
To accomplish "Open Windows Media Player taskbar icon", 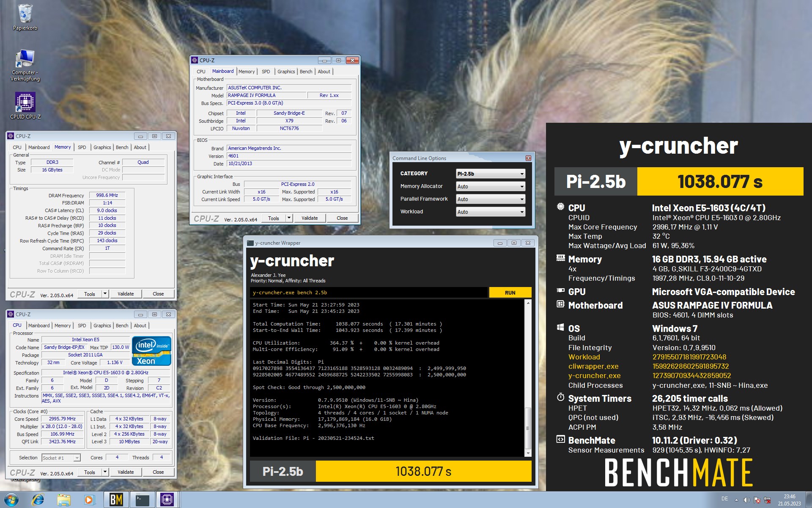I will tap(89, 500).
